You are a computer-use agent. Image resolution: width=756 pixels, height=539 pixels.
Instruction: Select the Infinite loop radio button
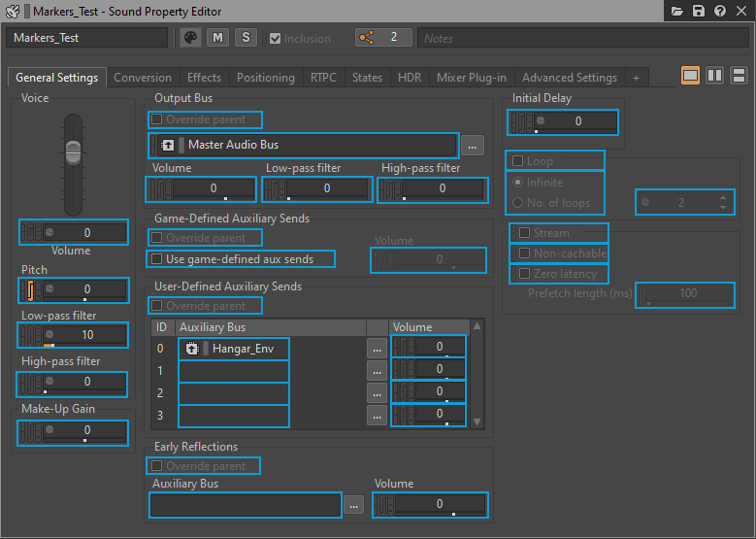click(x=518, y=183)
